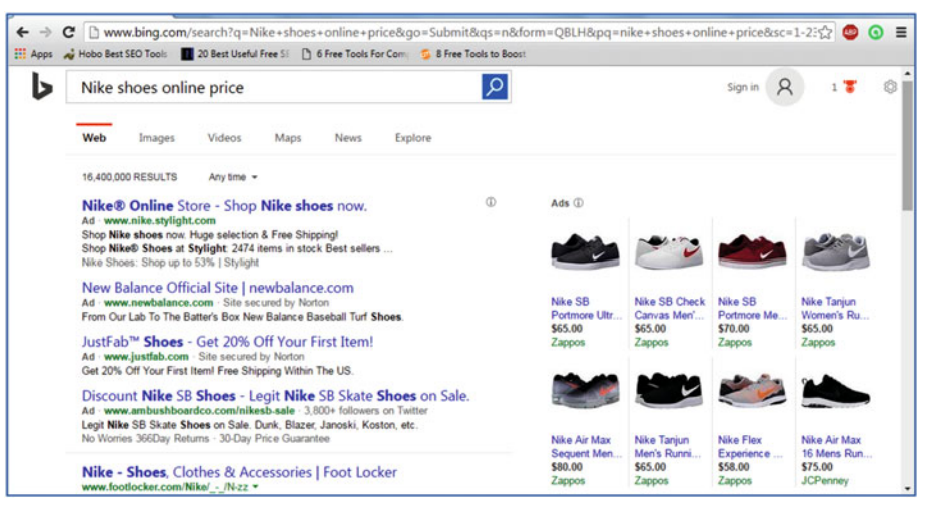This screenshot has height=518, width=946.
Task: Open Bing rewards medal icon
Action: [850, 87]
